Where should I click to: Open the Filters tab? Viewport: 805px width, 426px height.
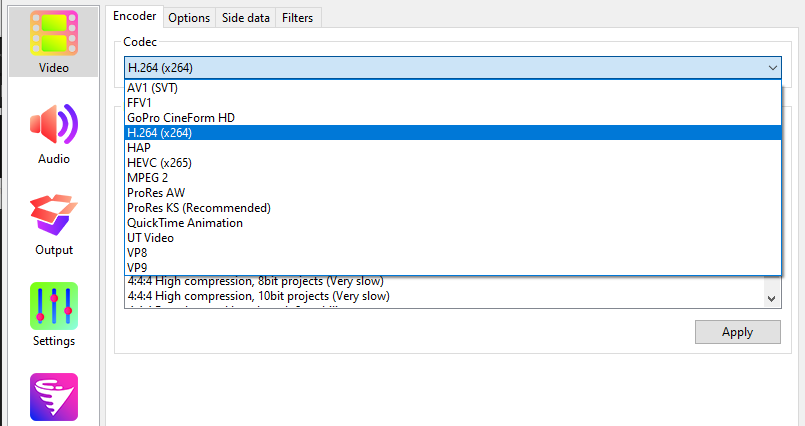pos(297,18)
